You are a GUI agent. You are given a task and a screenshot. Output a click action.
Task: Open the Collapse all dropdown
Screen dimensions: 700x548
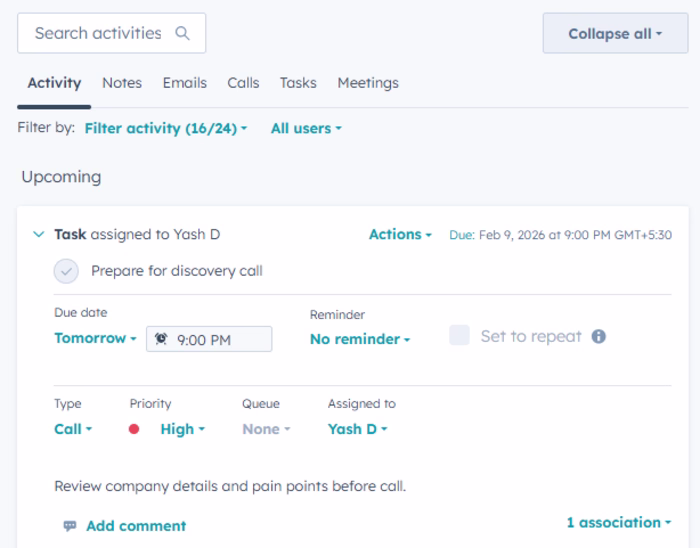[615, 34]
